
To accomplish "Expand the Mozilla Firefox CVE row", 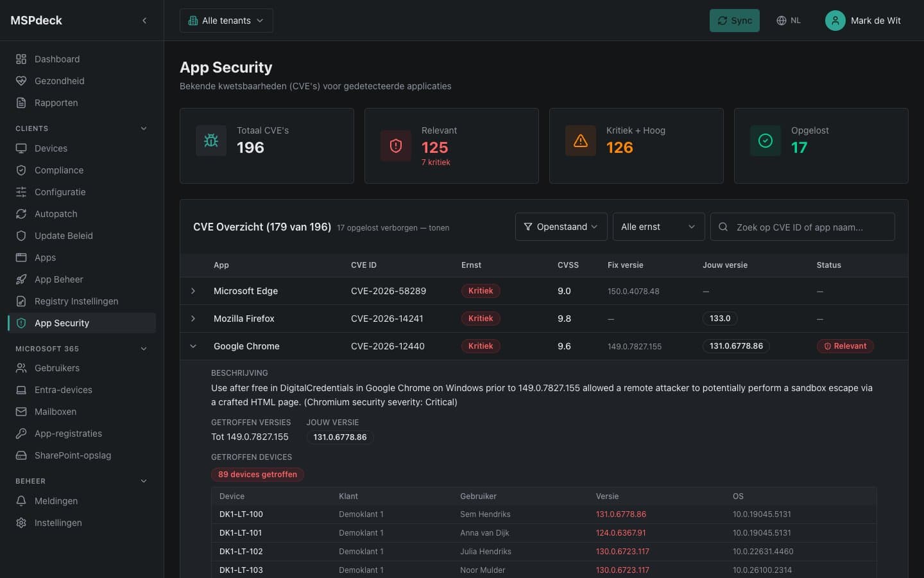I will [193, 319].
